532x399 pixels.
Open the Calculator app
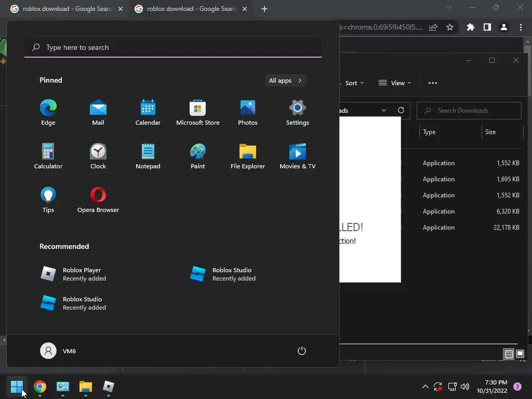point(48,156)
